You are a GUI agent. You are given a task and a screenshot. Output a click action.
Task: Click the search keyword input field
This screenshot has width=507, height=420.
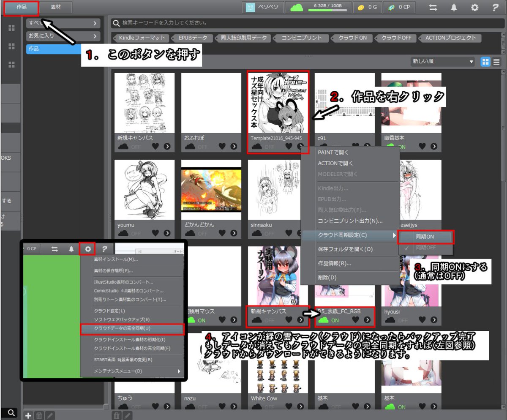(307, 22)
